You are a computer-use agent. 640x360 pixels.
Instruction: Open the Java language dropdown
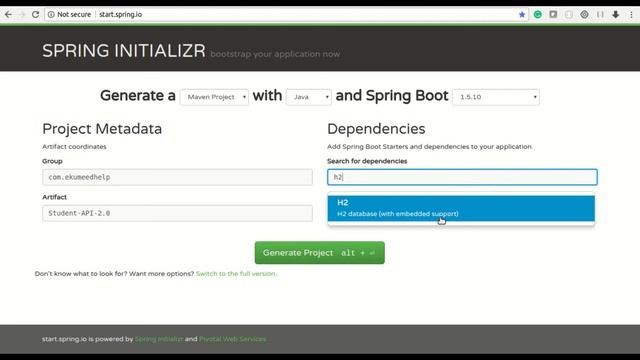coord(309,97)
